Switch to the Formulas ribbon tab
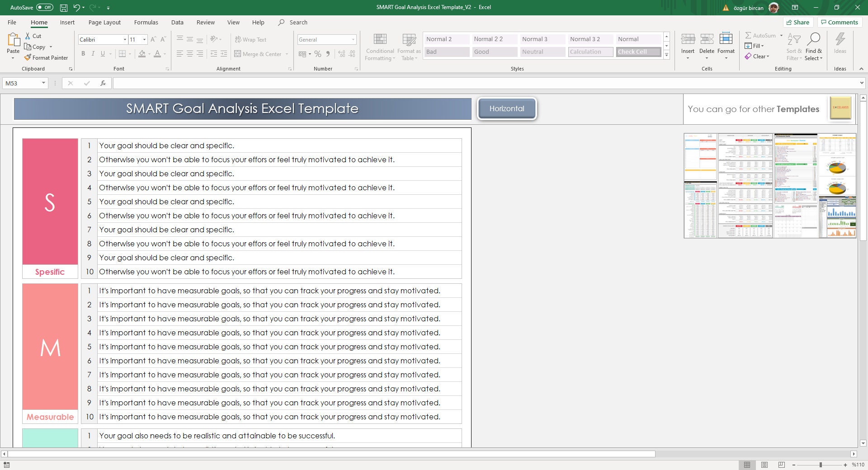The width and height of the screenshot is (868, 470). pos(146,22)
